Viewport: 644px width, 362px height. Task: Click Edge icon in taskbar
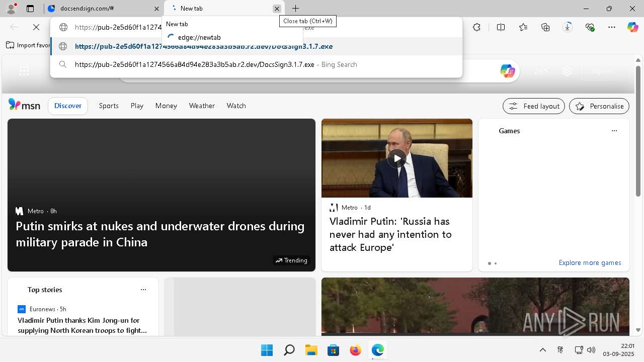[x=377, y=350]
